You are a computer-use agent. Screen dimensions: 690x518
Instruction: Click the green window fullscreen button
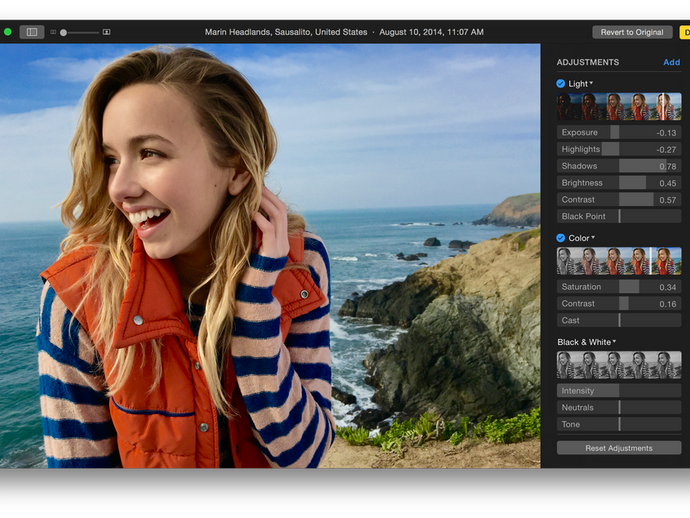coord(8,32)
